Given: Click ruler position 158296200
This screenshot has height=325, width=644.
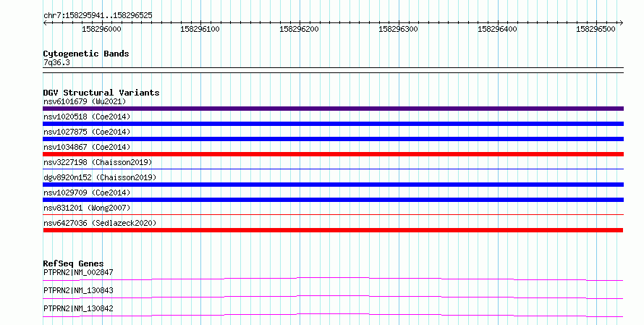Looking at the screenshot, I should [x=299, y=29].
